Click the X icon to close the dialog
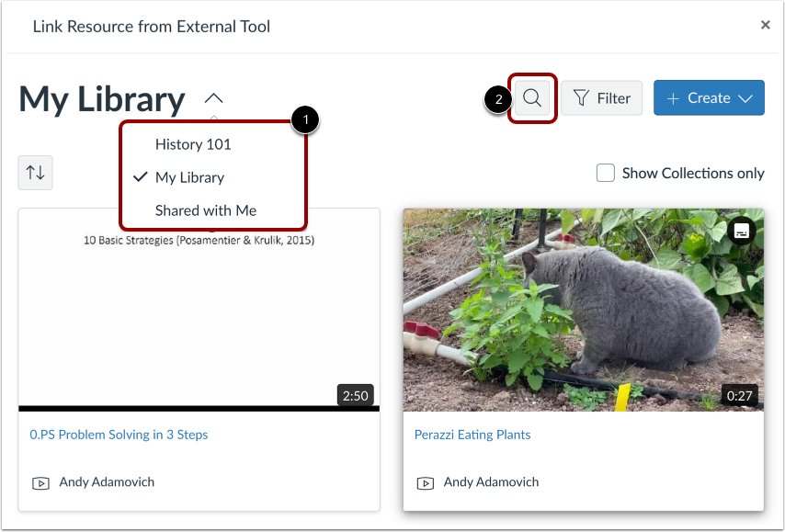 point(766,25)
